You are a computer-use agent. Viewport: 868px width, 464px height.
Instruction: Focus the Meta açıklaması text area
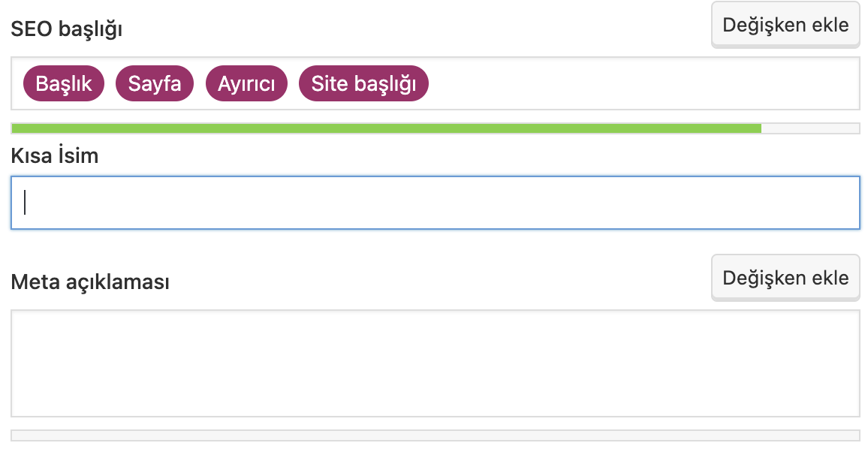point(435,363)
